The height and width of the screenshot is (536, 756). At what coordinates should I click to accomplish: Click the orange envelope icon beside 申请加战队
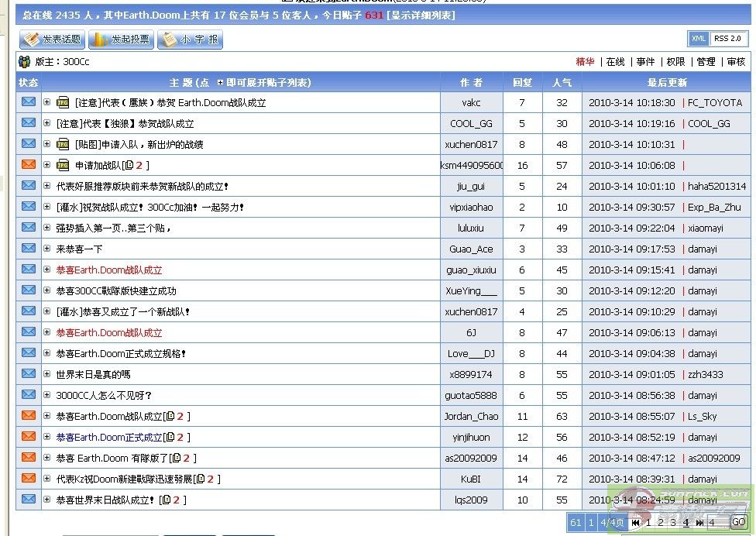(x=29, y=164)
